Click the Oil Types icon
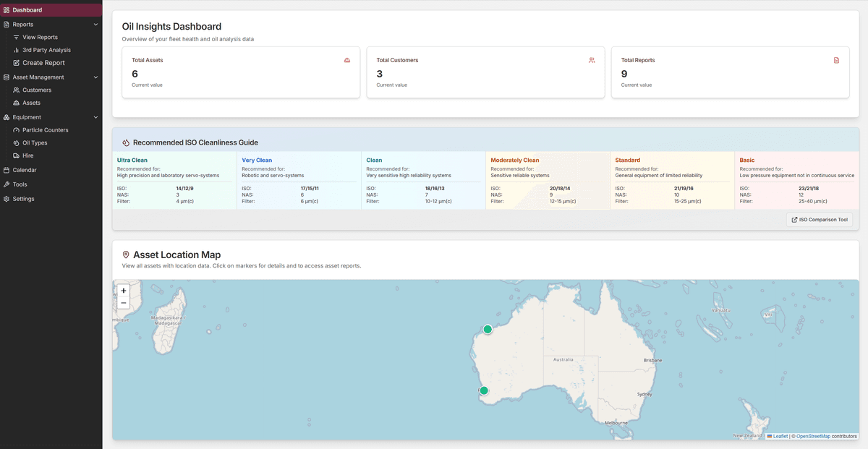 pyautogui.click(x=16, y=142)
